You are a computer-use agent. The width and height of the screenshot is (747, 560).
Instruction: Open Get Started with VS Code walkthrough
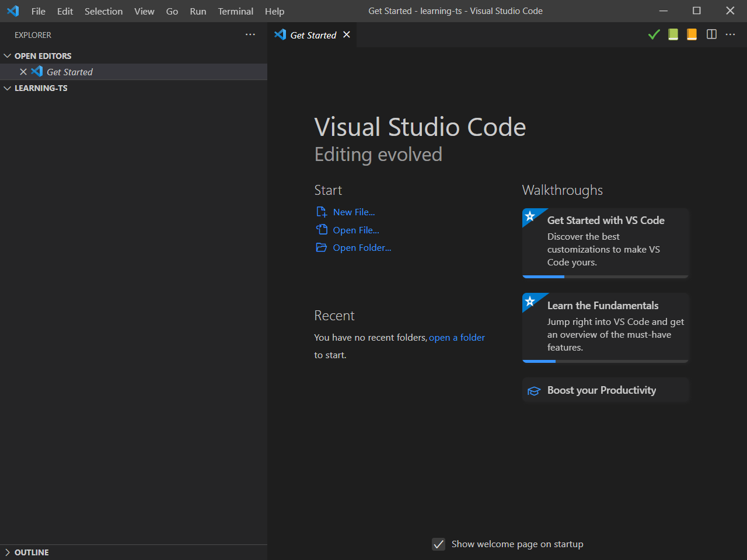(606, 243)
